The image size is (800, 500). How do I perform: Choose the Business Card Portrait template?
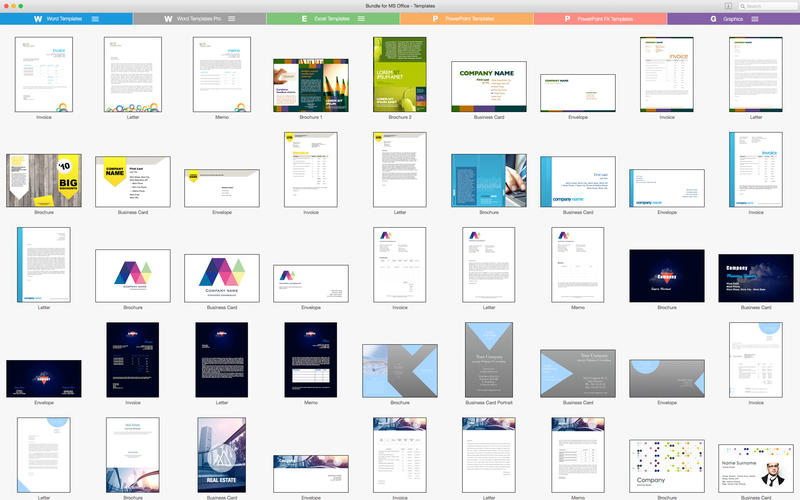point(489,359)
